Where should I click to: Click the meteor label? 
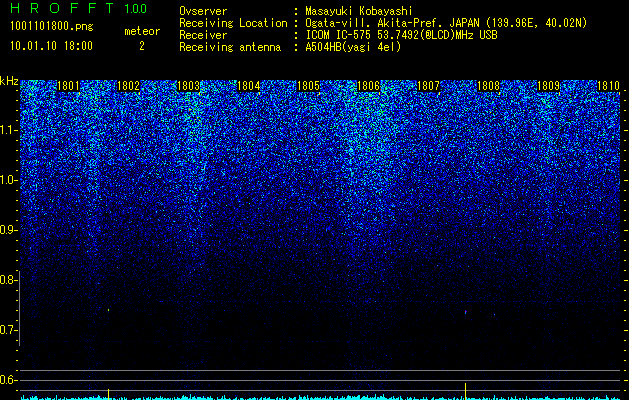(142, 31)
